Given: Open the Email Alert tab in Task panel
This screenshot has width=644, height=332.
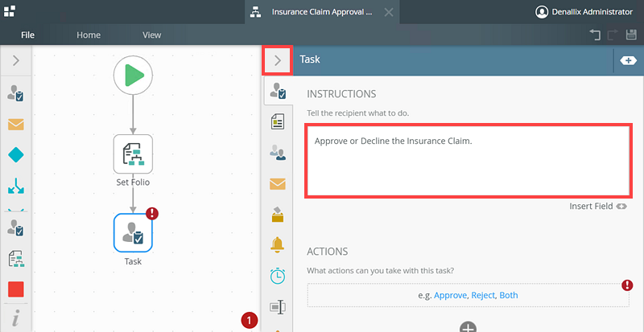Looking at the screenshot, I should [278, 184].
